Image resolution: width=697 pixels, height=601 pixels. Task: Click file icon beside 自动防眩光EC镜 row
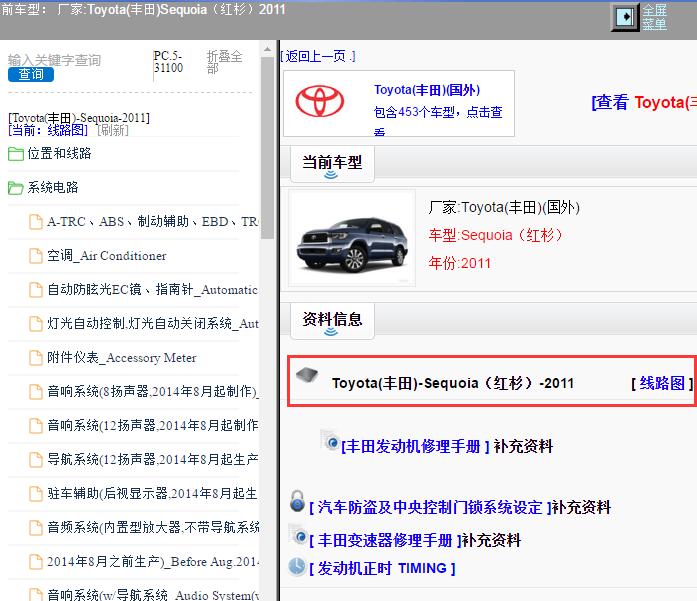coord(36,290)
